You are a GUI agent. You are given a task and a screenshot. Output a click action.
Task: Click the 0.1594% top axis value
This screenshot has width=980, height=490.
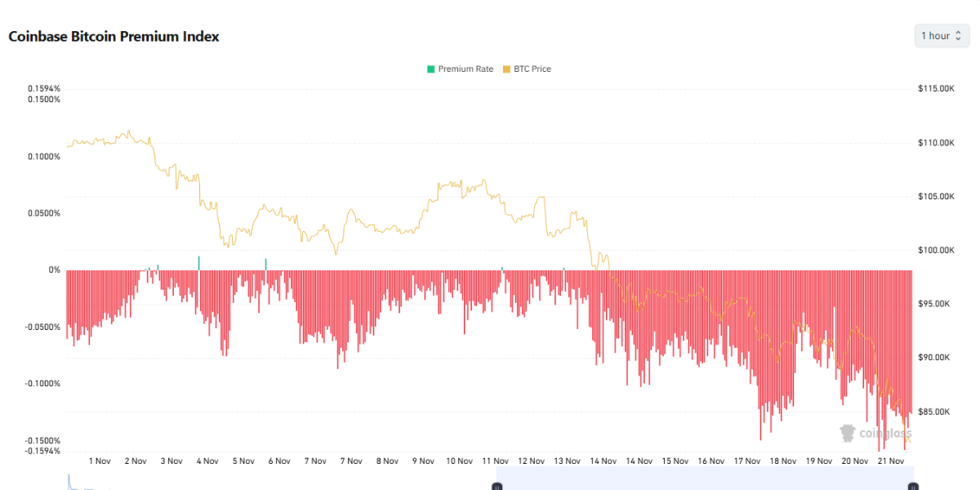pos(44,88)
